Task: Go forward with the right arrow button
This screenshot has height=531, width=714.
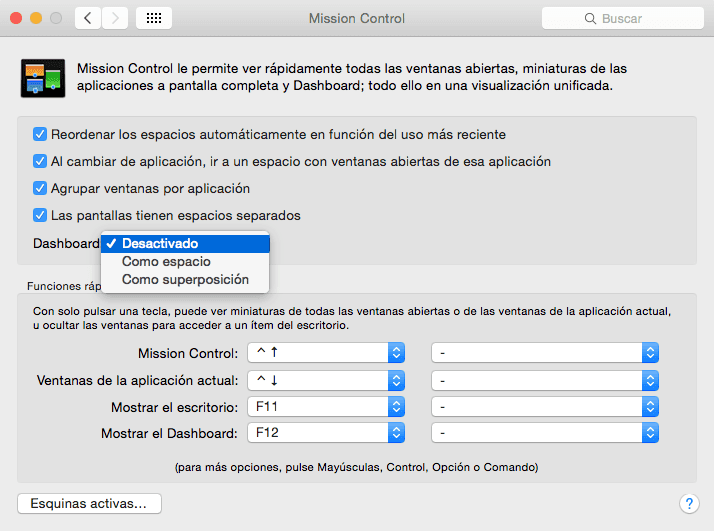Action: click(115, 18)
